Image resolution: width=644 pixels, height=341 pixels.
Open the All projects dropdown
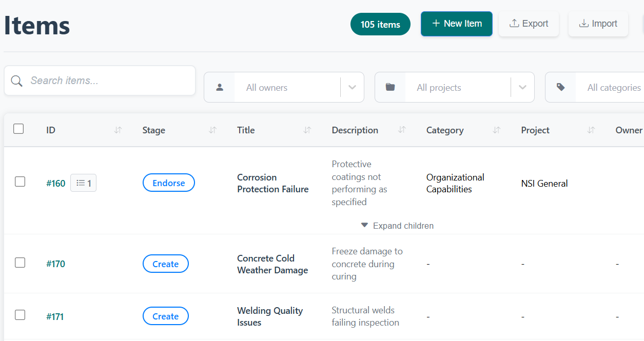coord(522,87)
